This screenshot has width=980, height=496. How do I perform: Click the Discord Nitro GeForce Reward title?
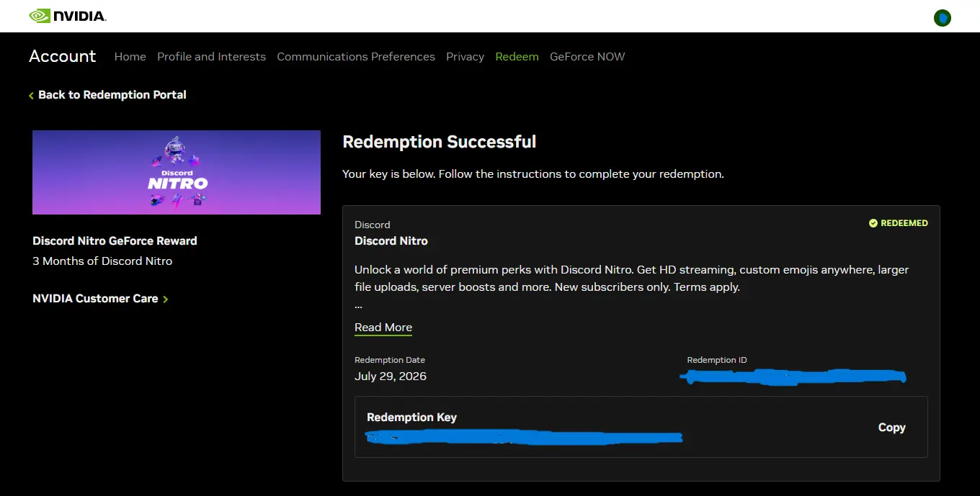pyautogui.click(x=115, y=241)
